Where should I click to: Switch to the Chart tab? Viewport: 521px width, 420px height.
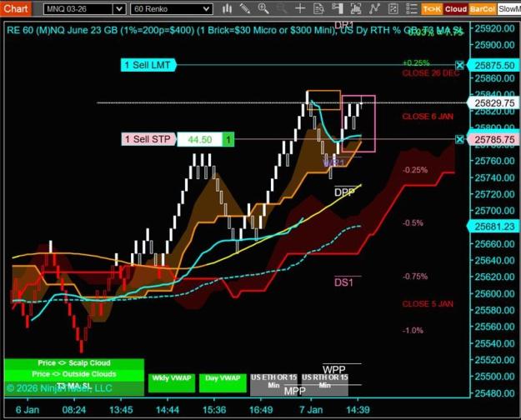coord(15,8)
